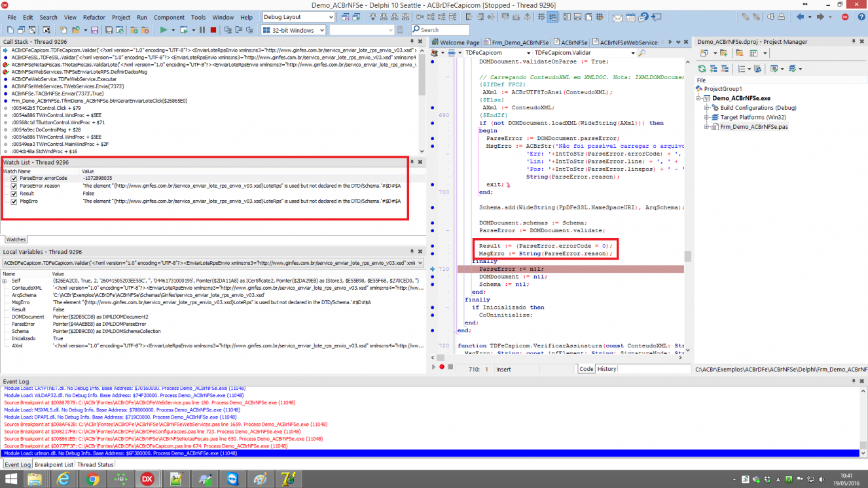Uncheck the ParseError.errorCode watch checkbox
The image size is (868, 488).
14,178
